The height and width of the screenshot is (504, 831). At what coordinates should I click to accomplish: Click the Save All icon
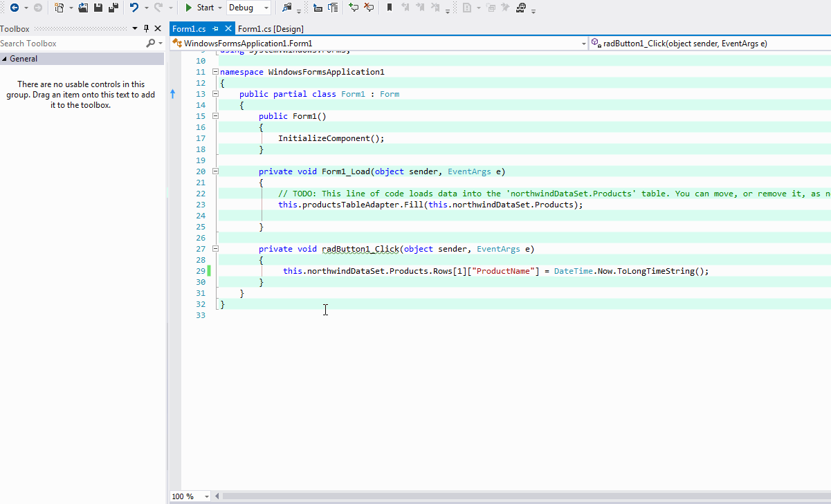[112, 8]
